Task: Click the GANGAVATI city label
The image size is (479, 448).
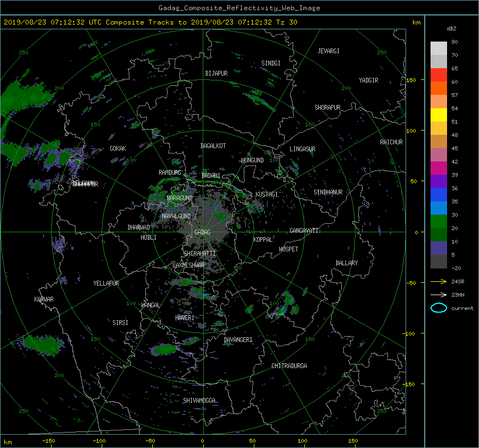Action: click(304, 231)
